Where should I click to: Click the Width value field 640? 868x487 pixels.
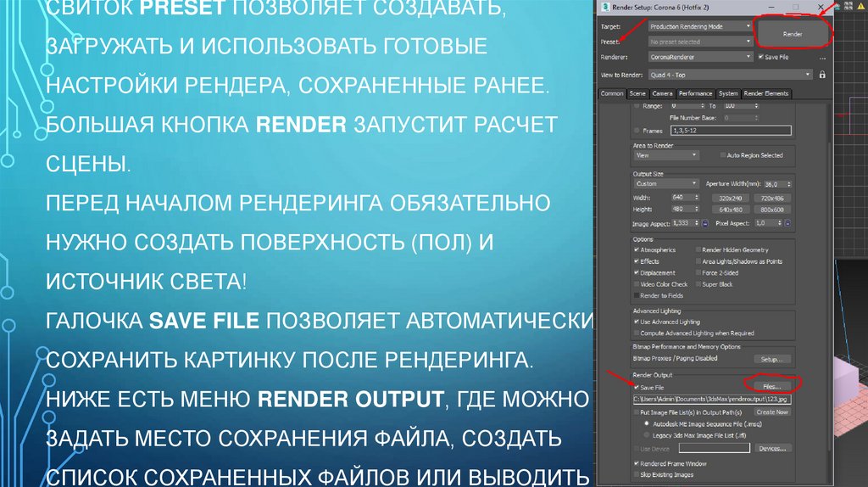(682, 198)
